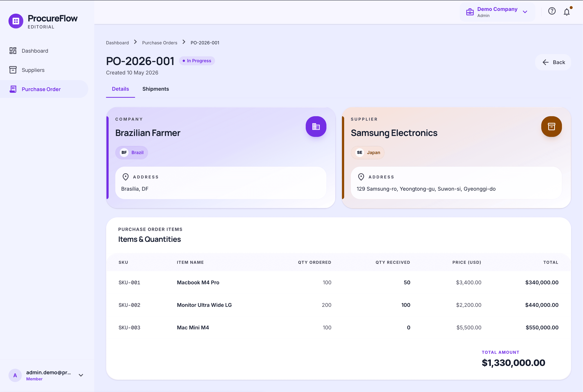The image size is (583, 392).
Task: Click the ProcureFlow logo icon
Action: (x=16, y=21)
